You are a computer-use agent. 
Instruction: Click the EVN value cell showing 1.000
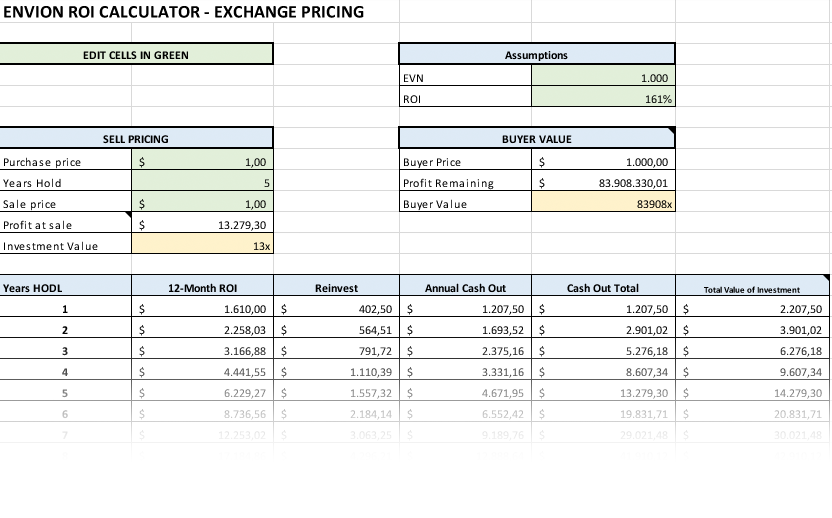click(604, 77)
